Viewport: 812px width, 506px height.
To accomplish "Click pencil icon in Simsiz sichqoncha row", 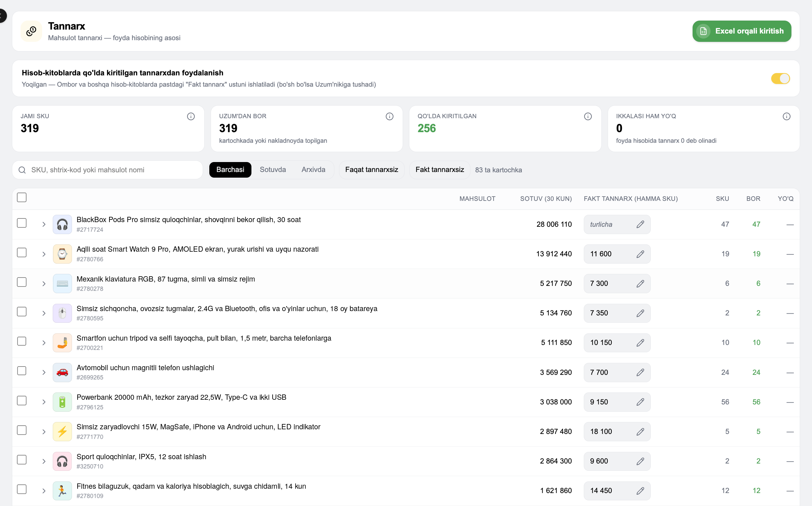I will (x=640, y=313).
